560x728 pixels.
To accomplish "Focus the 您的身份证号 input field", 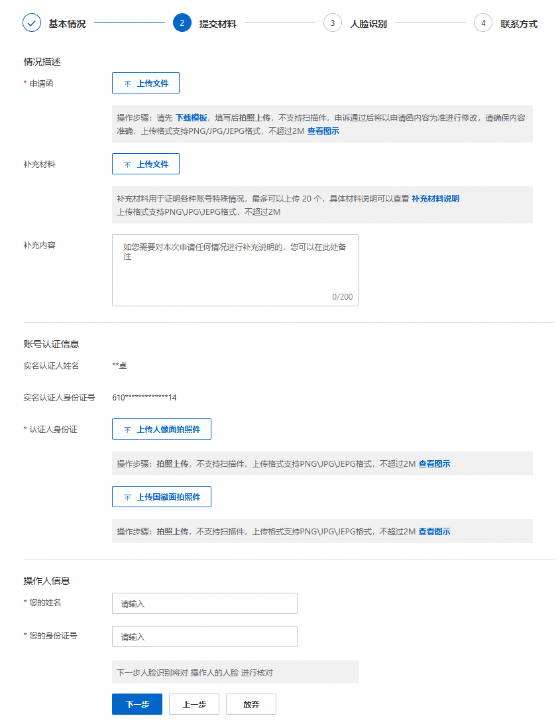I will [205, 637].
